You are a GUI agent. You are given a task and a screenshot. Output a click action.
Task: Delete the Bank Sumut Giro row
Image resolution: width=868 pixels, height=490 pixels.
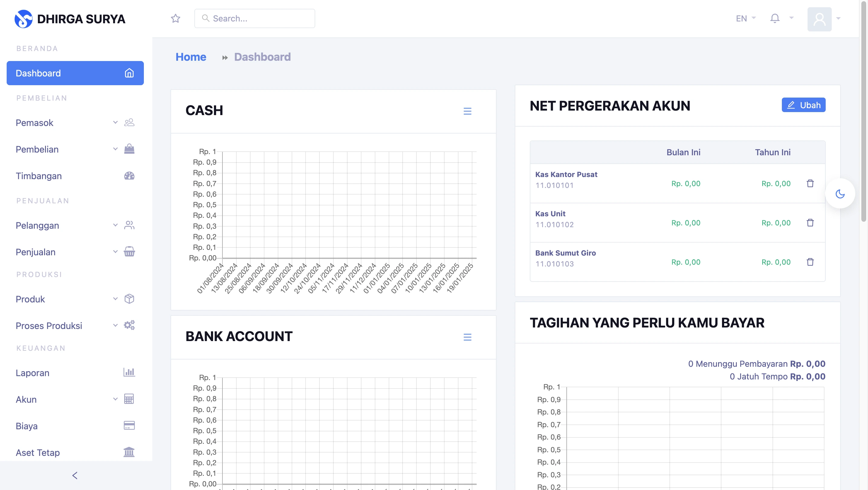tap(810, 262)
